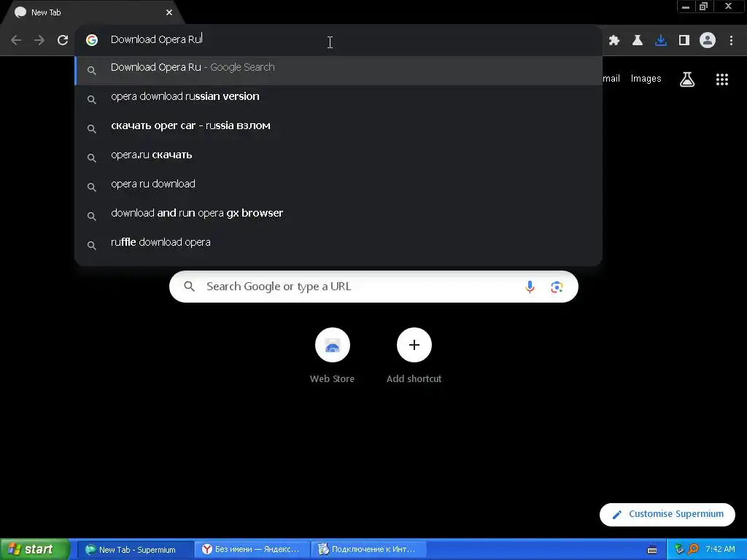Choose suggestion 'opera download russian version'
The image size is (747, 560).
pyautogui.click(x=338, y=97)
